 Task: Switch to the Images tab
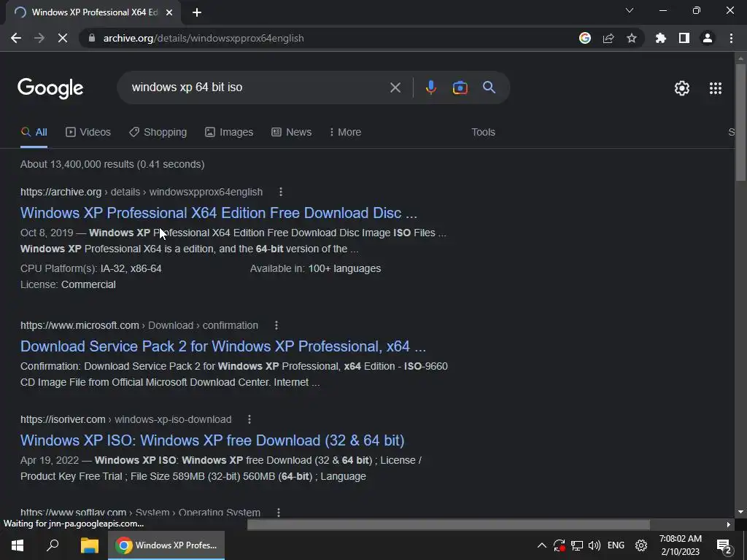[229, 133]
